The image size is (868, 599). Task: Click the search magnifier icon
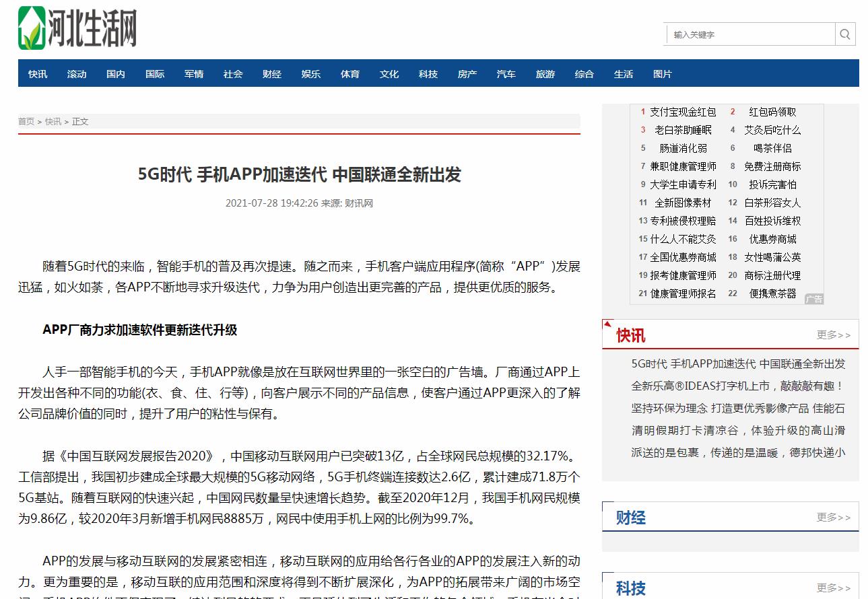pos(845,34)
